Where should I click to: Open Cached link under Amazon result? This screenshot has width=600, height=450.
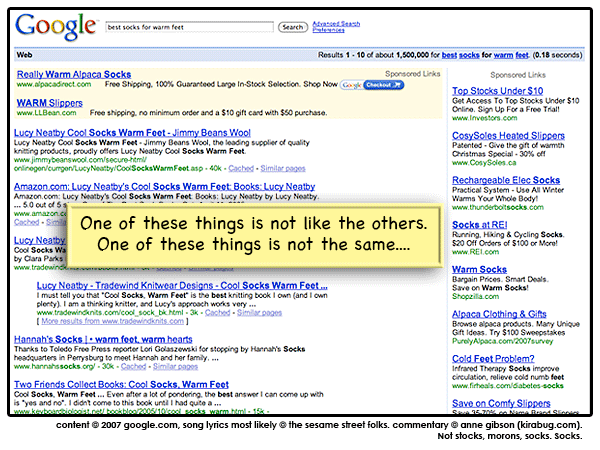coord(26,222)
